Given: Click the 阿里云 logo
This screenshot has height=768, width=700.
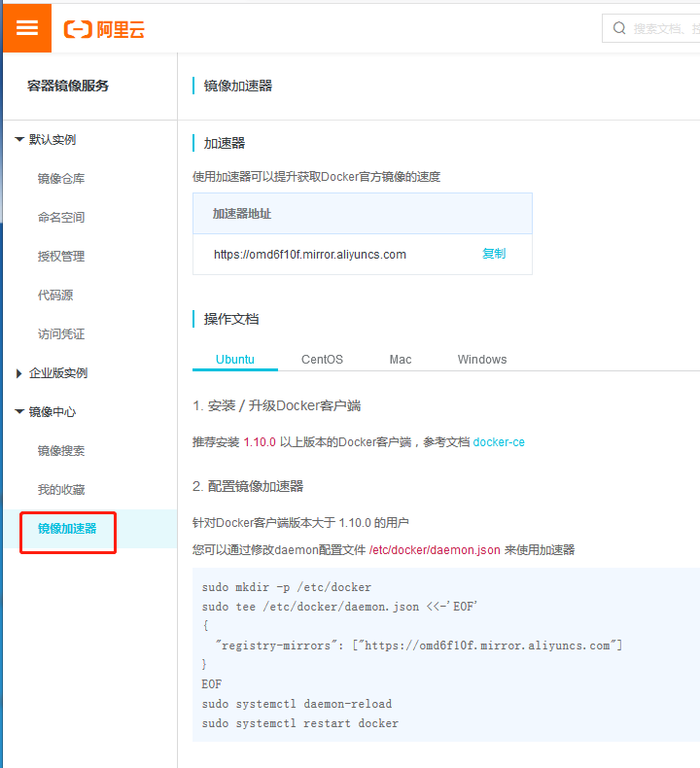Looking at the screenshot, I should (x=104, y=29).
